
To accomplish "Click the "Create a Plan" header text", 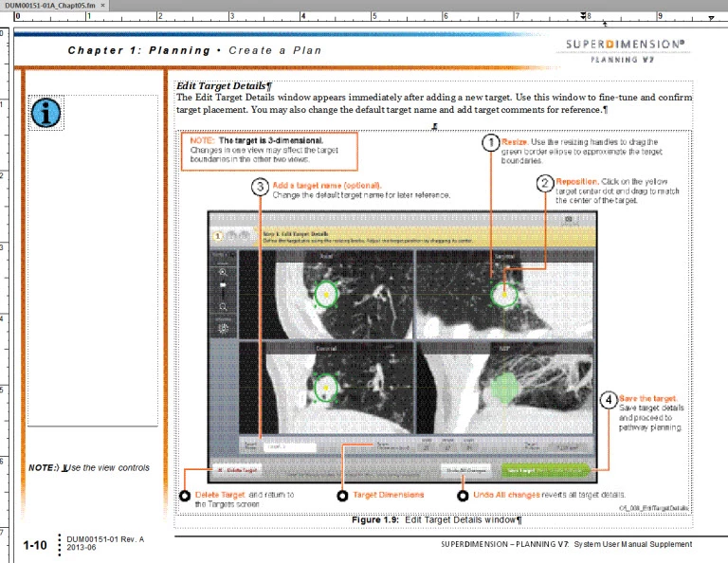I will pyautogui.click(x=275, y=50).
